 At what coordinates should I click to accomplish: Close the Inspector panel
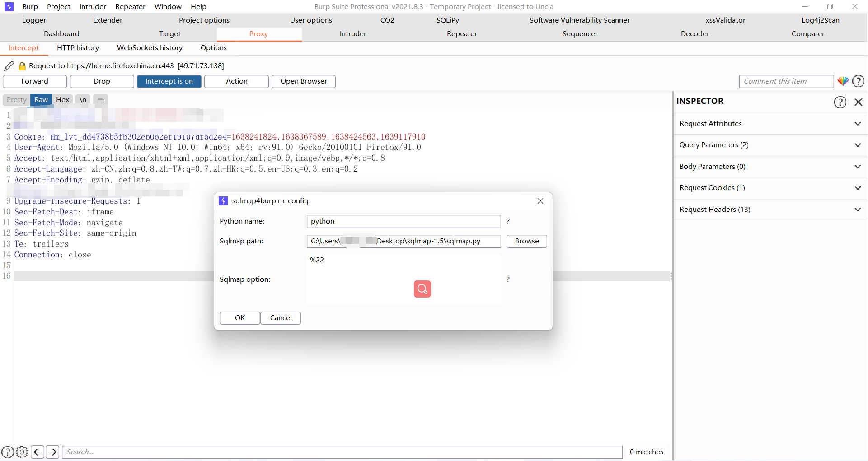click(859, 102)
